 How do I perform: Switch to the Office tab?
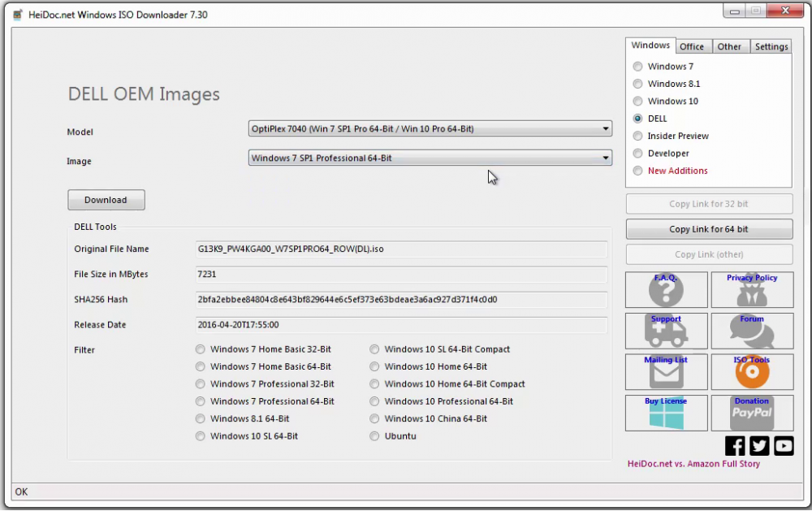[x=692, y=46]
